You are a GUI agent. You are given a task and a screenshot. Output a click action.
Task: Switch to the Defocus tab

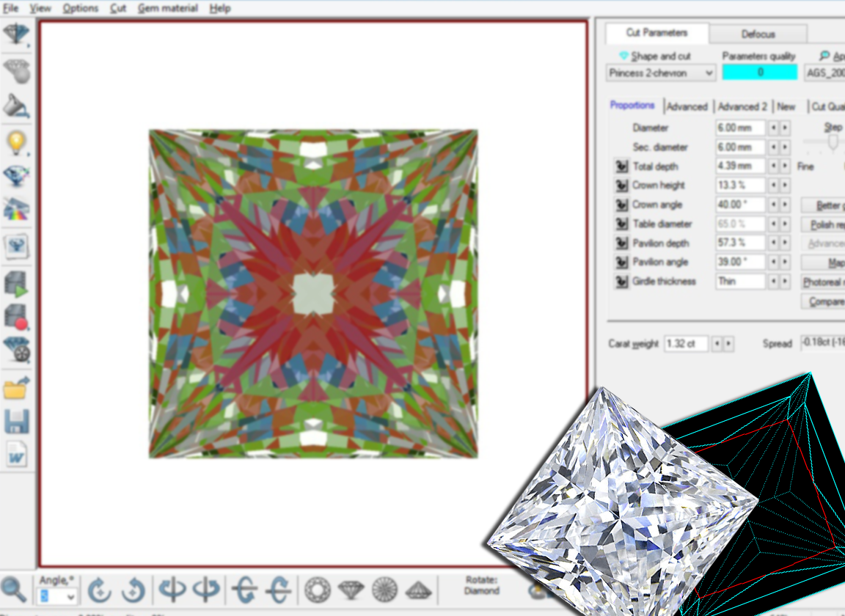pyautogui.click(x=758, y=34)
